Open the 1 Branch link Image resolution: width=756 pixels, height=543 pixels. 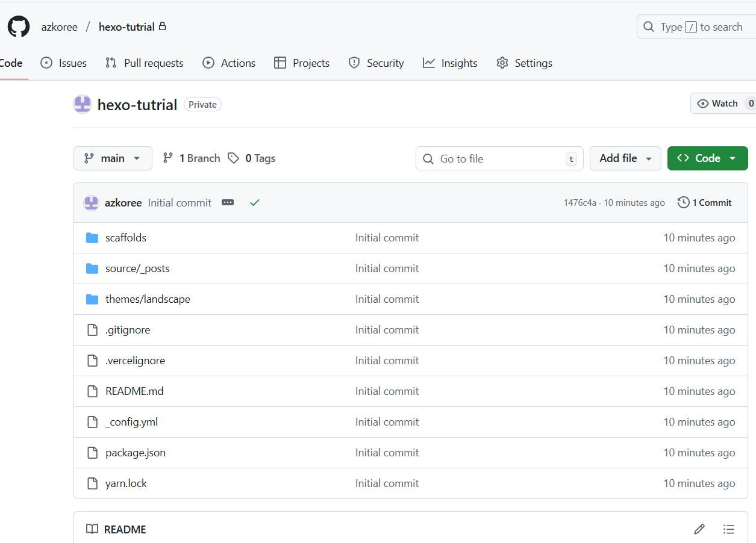(x=192, y=158)
